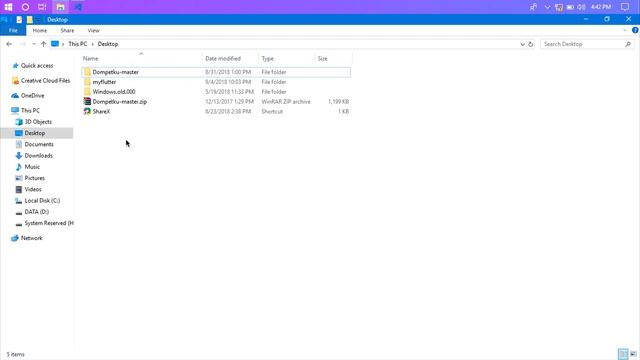Screen dimensions: 640x360
Task: Refresh the Desktop folder view
Action: [531, 44]
